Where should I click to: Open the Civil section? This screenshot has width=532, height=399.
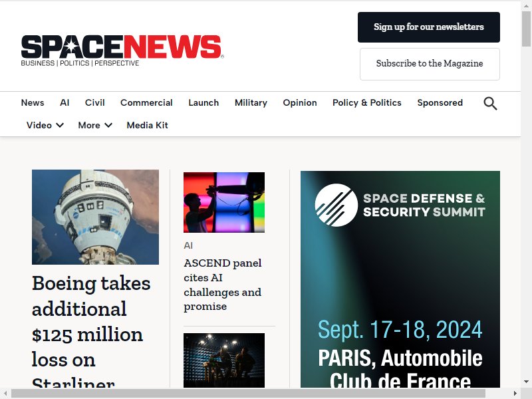pos(94,102)
